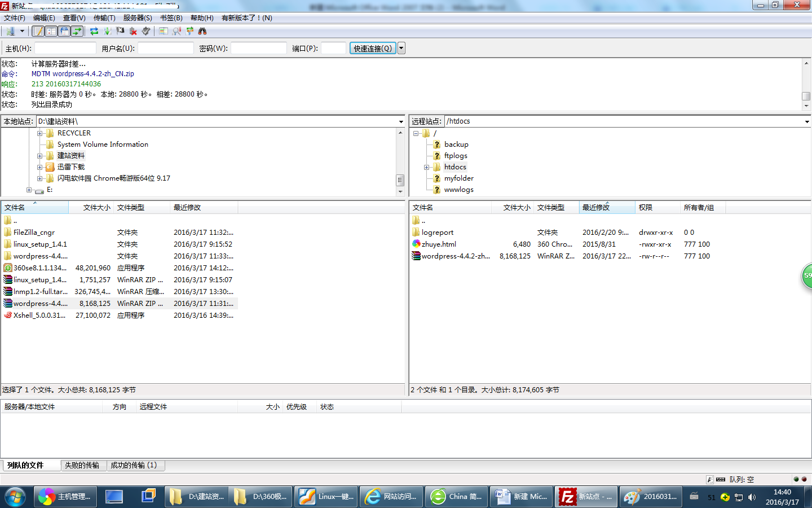The image size is (812, 508).
Task: Sort local files by 文件大小 column
Action: pyautogui.click(x=91, y=208)
